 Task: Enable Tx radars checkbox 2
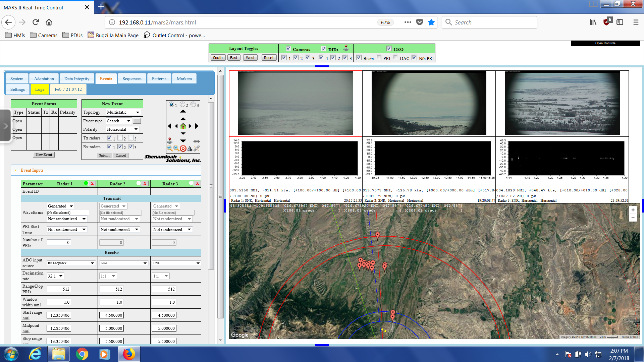(x=120, y=138)
